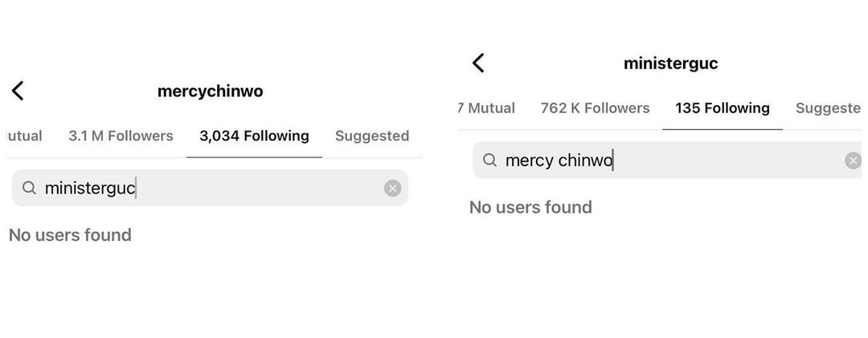Screen dimensions: 868x338
Task: Clear the mercy chinwo search text
Action: tap(853, 161)
